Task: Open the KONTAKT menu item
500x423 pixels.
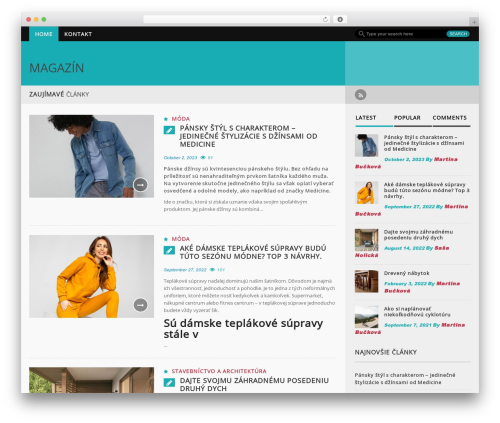Action: (x=78, y=34)
